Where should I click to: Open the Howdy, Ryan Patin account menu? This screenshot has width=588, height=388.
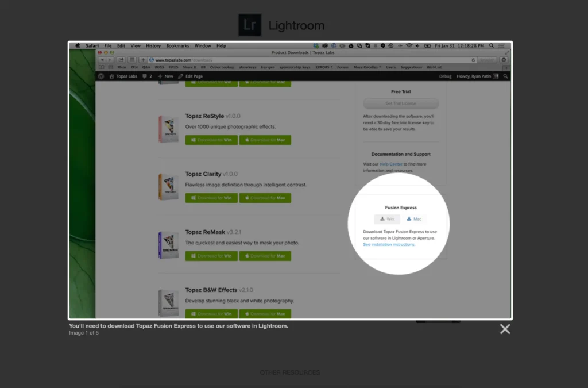click(477, 76)
